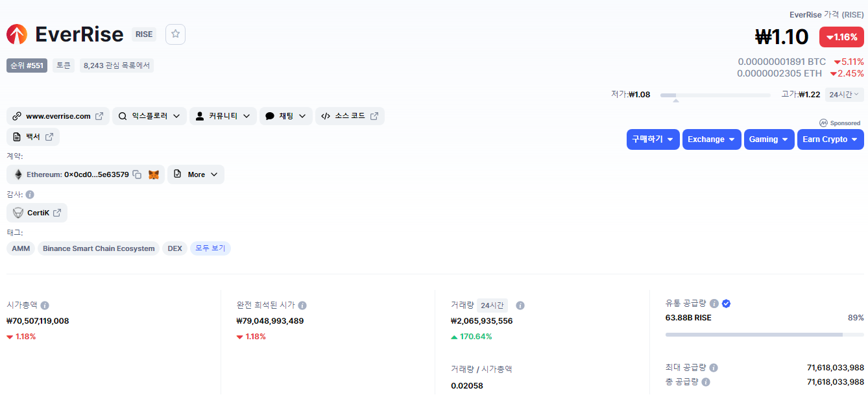Open the Exchange dropdown button

click(x=712, y=139)
